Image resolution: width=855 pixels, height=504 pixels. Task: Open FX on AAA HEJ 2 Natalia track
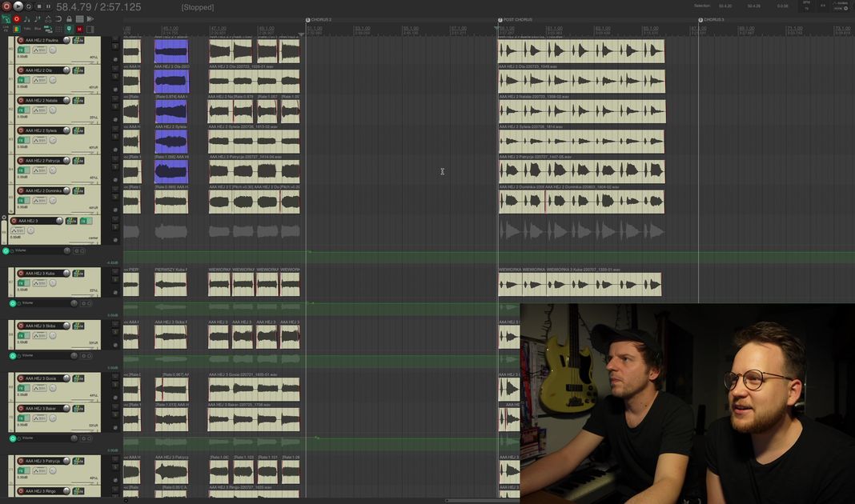tap(22, 110)
